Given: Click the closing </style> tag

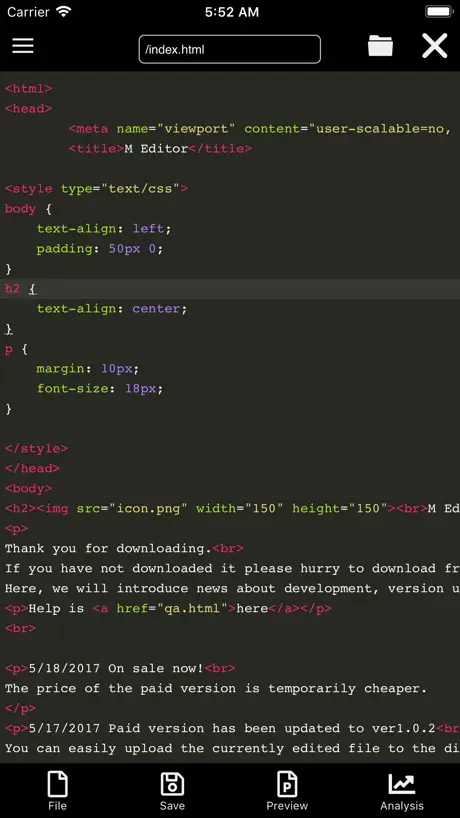Looking at the screenshot, I should [x=37, y=449].
